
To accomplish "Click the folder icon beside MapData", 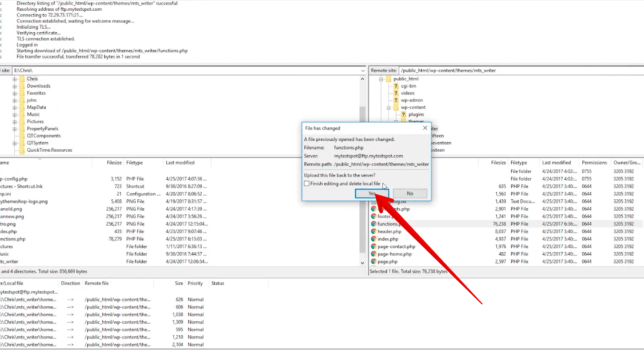I will (x=21, y=107).
